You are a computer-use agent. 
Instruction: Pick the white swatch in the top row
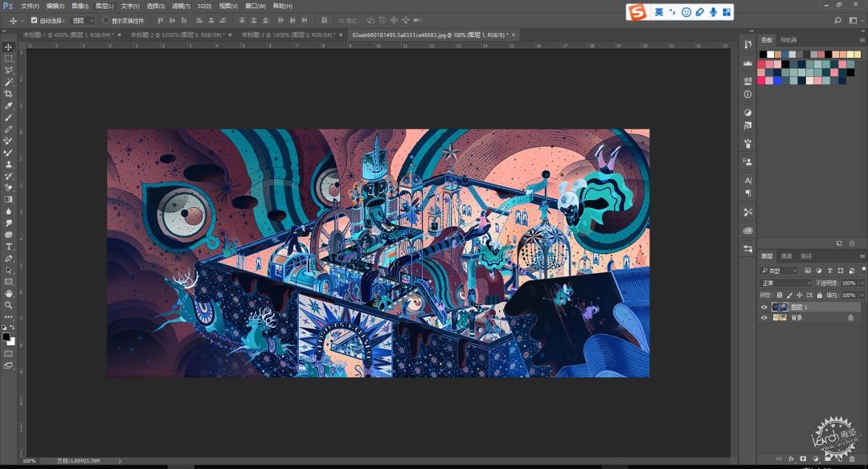point(771,54)
